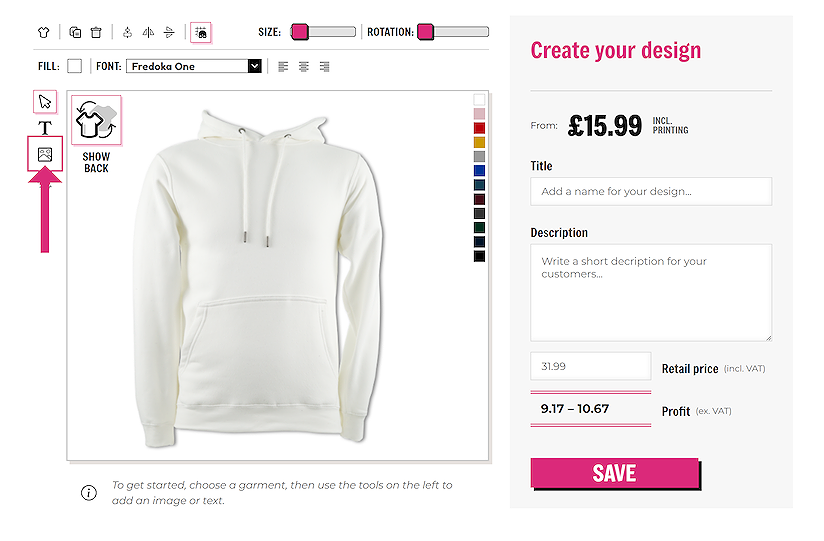Pick the red garment color swatch

pyautogui.click(x=479, y=128)
